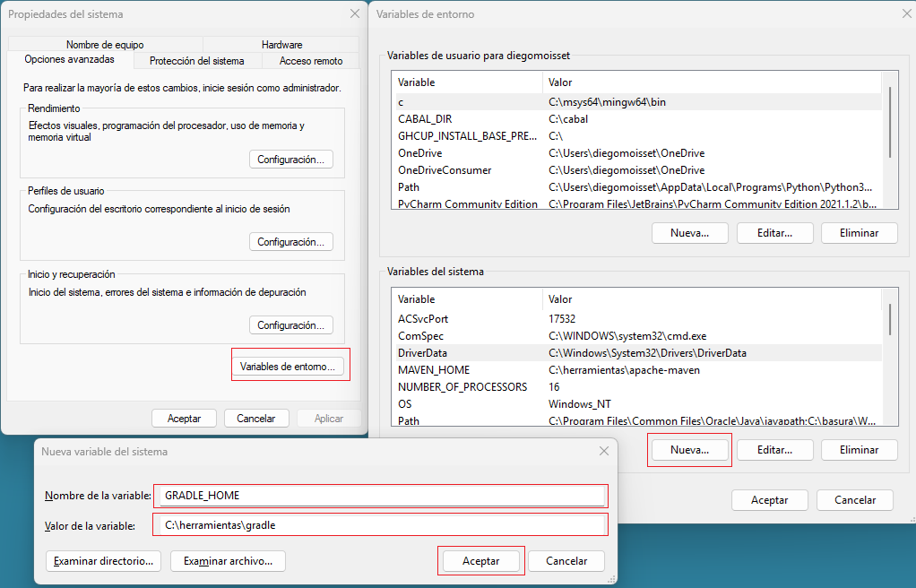916x588 pixels.
Task: Click the Examinar directorio button
Action: (x=103, y=561)
